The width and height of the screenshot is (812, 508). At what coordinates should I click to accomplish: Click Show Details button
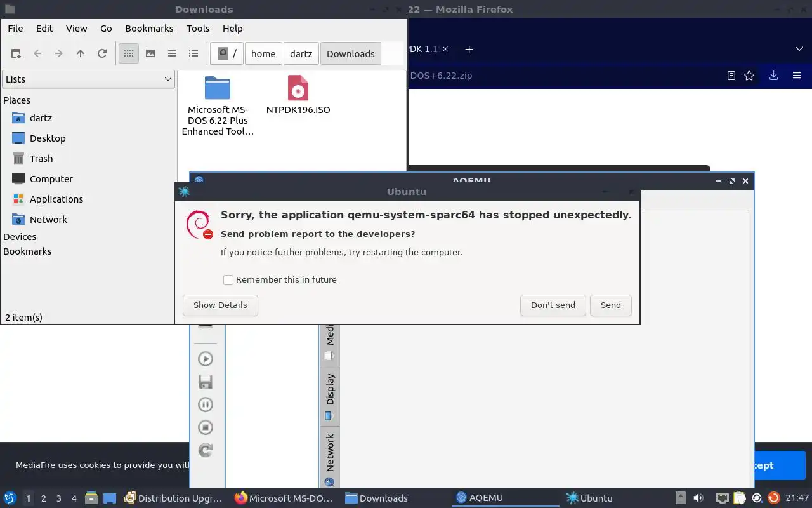[x=220, y=305]
